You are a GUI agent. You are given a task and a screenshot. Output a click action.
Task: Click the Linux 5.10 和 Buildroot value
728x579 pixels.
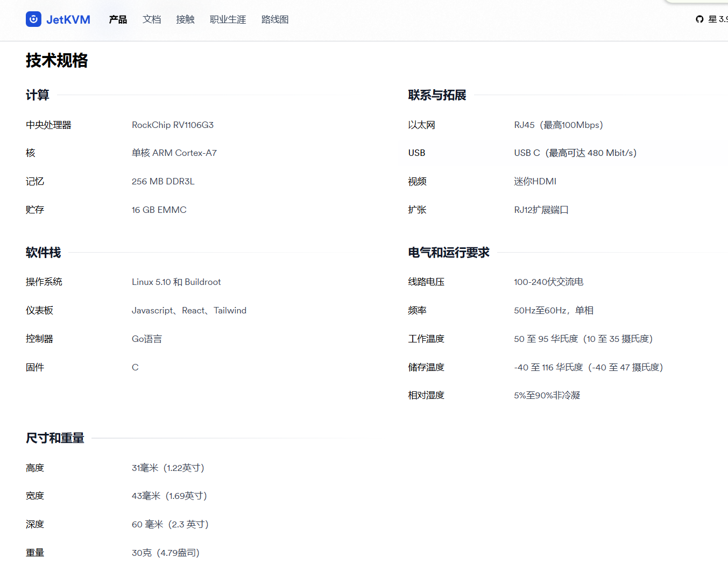(x=176, y=282)
